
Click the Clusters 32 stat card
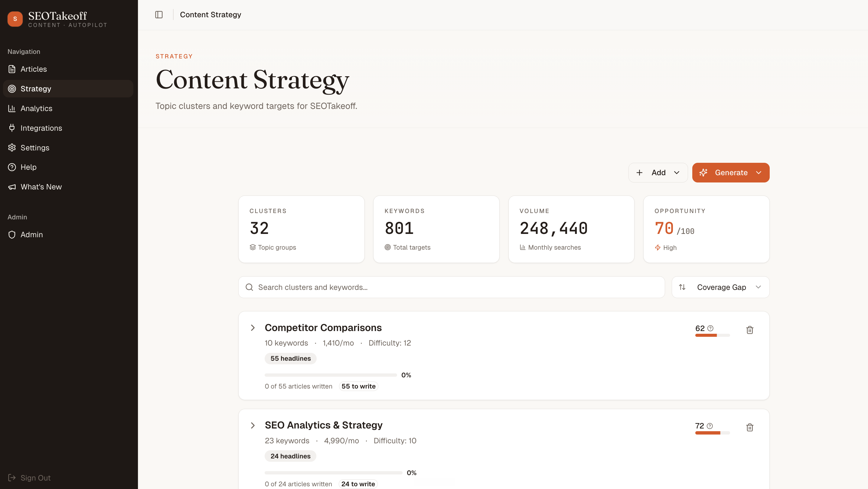pos(301,229)
